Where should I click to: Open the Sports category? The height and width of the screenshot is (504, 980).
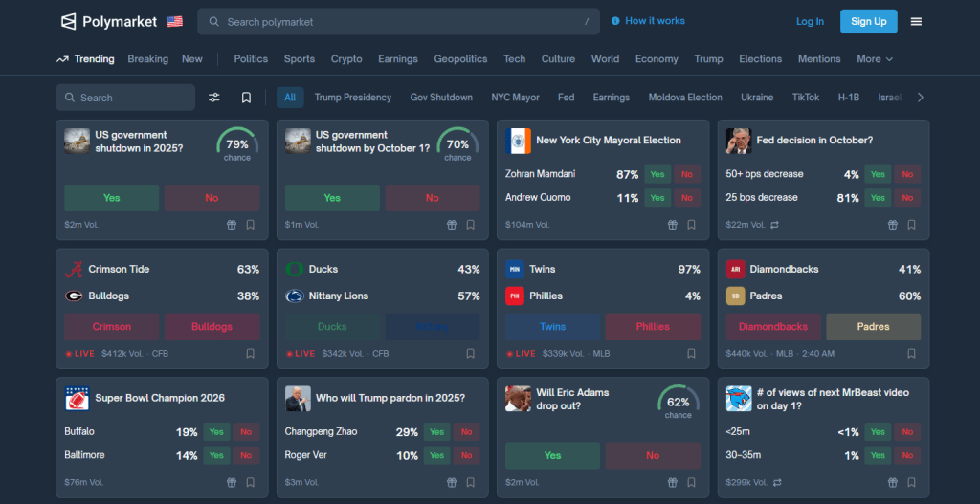pos(300,59)
